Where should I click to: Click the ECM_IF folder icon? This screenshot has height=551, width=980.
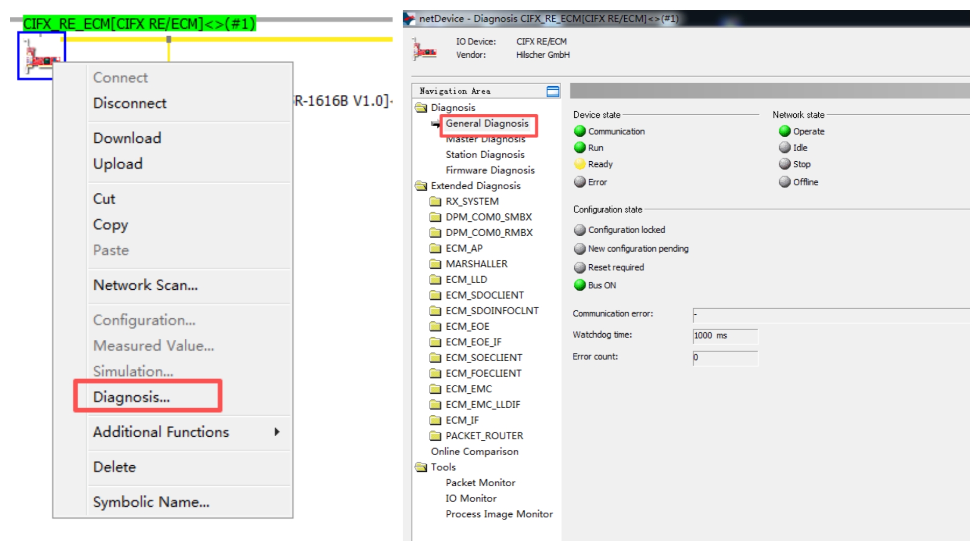click(435, 420)
